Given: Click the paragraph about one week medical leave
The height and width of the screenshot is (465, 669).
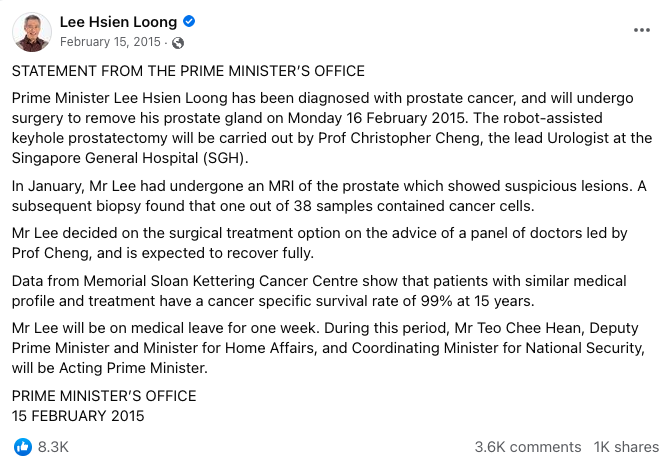Looking at the screenshot, I should point(330,347).
